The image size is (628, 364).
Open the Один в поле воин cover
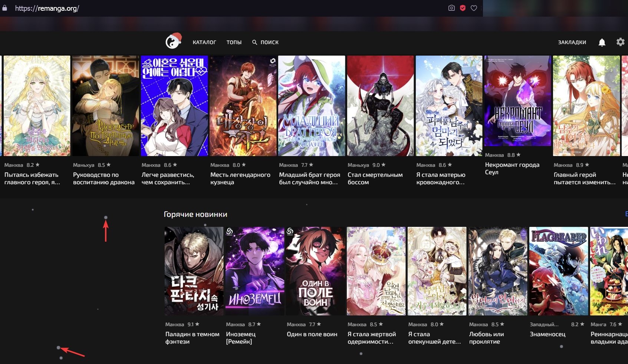click(316, 270)
